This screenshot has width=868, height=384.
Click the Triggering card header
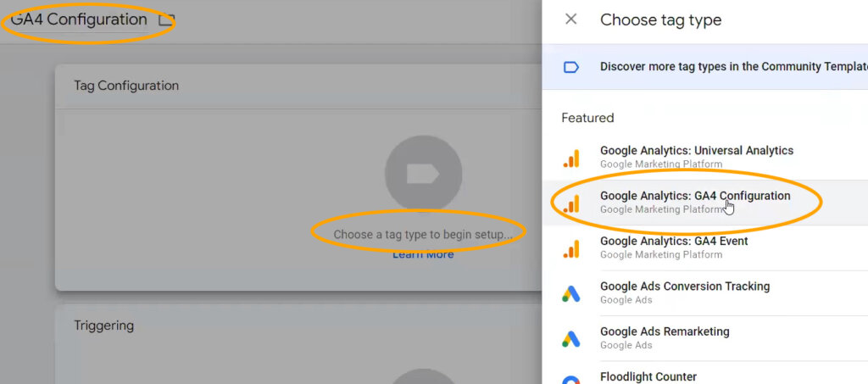[298, 326]
